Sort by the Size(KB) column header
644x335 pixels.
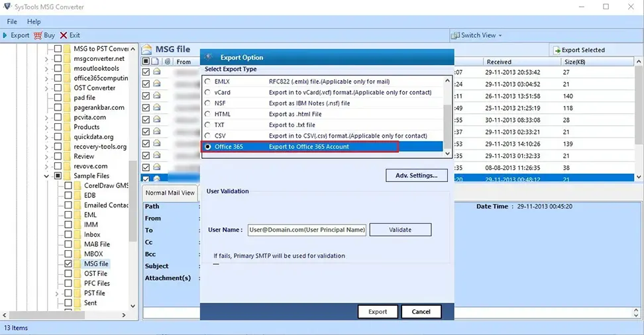(598, 62)
